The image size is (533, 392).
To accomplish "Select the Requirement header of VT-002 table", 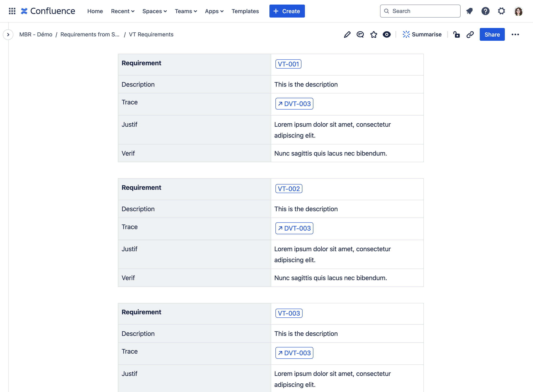I will point(141,188).
